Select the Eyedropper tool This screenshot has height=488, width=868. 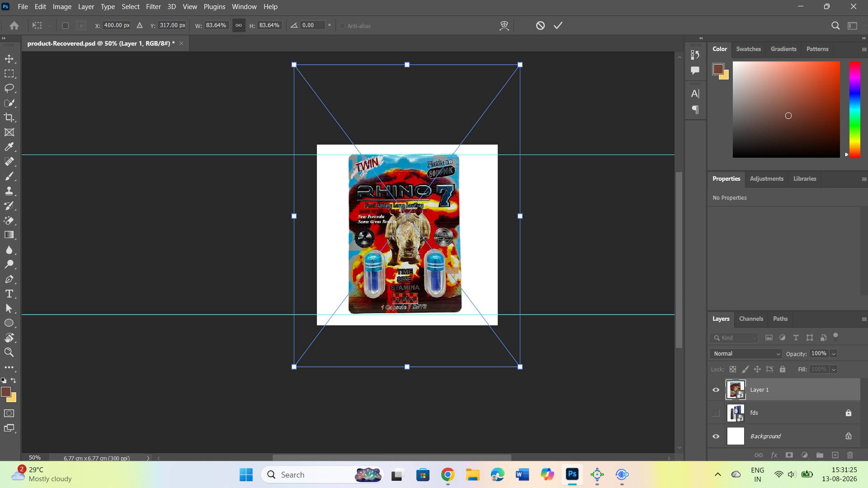pyautogui.click(x=9, y=147)
